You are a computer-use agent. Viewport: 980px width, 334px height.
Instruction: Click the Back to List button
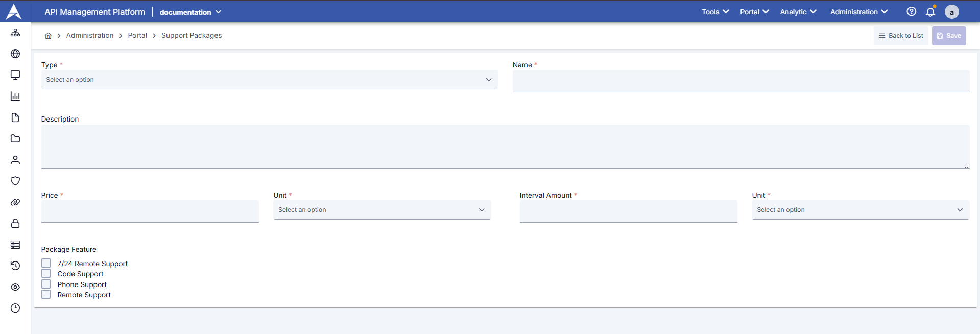point(901,36)
